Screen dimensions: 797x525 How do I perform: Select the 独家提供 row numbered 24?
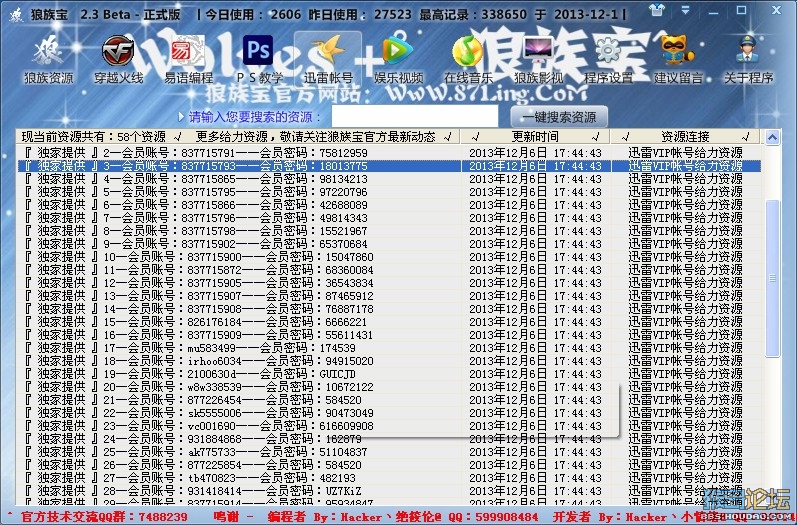pyautogui.click(x=389, y=439)
